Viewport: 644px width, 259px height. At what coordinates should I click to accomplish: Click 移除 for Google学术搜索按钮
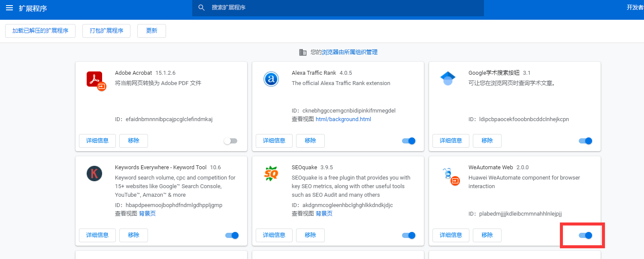pyautogui.click(x=487, y=141)
